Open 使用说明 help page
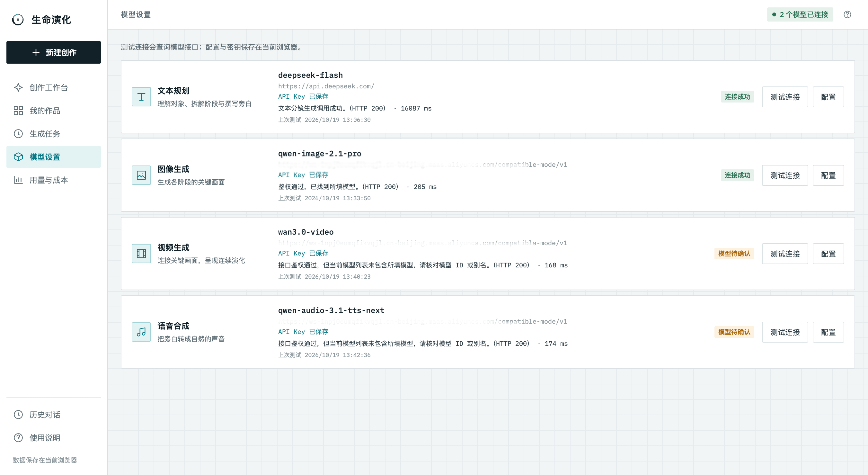Screen dimensions: 868x475 pyautogui.click(x=54, y=438)
